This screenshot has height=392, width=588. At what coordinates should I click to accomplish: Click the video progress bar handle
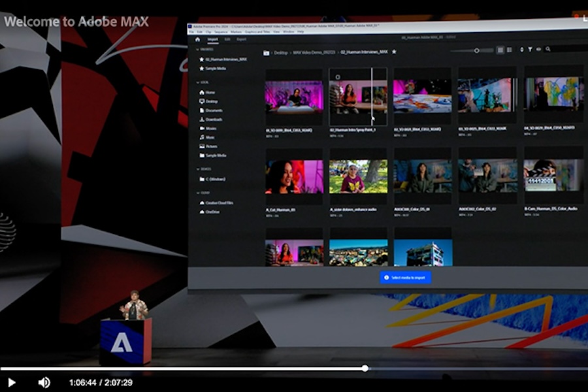[x=365, y=368]
